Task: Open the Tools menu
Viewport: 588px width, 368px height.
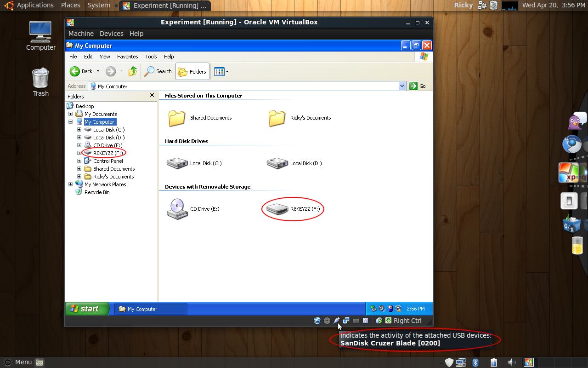Action: coord(151,57)
